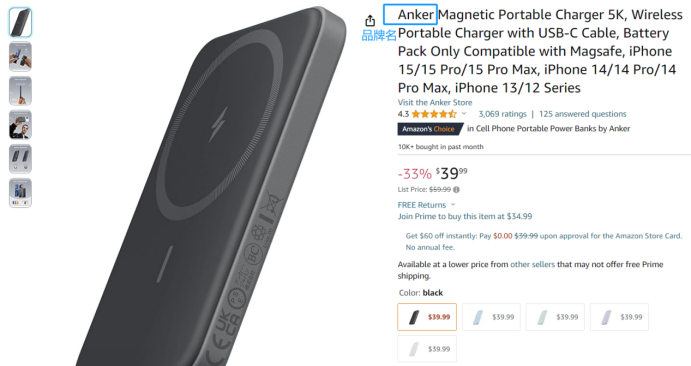Expand the rating dropdown next to stars
Screen dimensions: 691x366
pos(464,114)
